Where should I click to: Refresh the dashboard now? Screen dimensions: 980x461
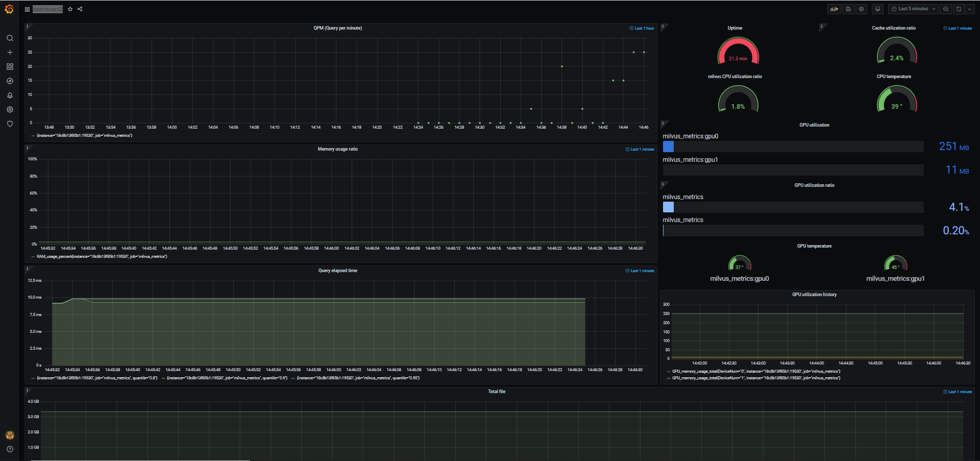pyautogui.click(x=959, y=9)
